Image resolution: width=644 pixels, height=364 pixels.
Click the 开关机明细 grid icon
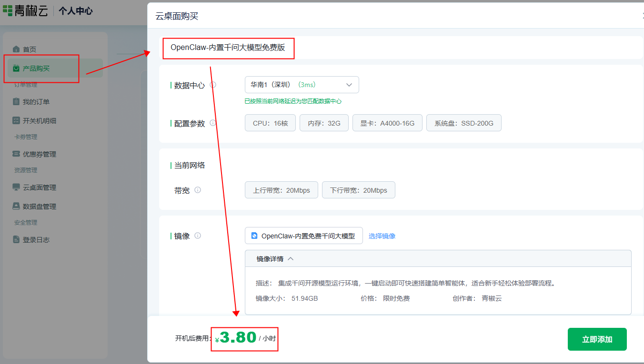(x=16, y=120)
